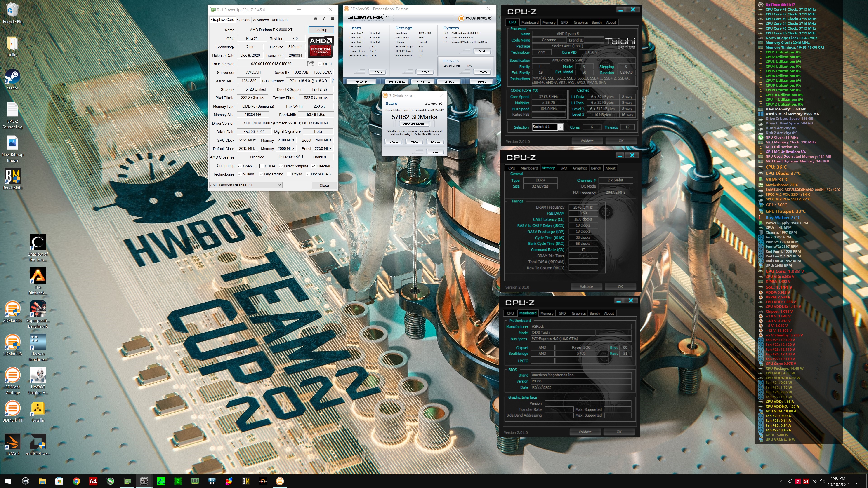Launch 3DMark05 desktop shortcut
This screenshot has height=488, width=868.
click(x=12, y=312)
